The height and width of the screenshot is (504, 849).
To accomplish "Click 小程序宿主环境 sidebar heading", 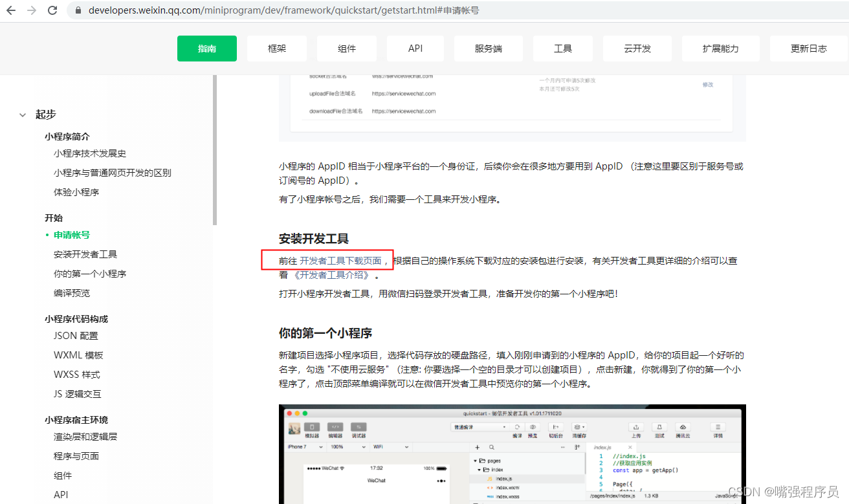I will [x=76, y=420].
